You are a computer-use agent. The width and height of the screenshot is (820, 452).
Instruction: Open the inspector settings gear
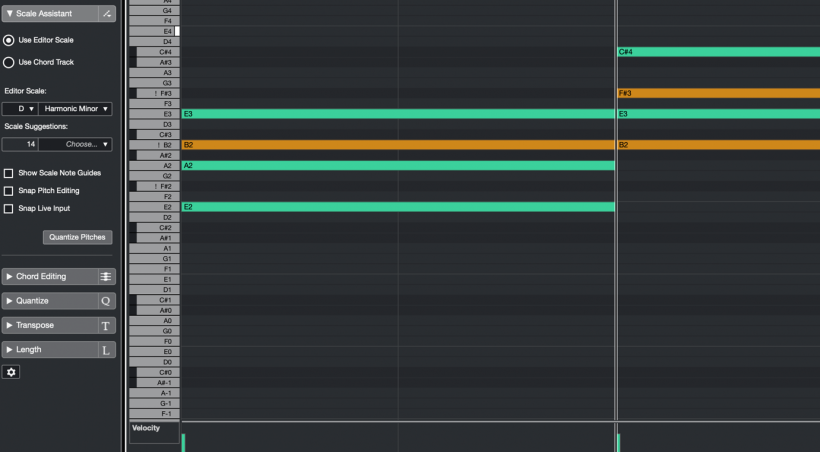click(11, 372)
